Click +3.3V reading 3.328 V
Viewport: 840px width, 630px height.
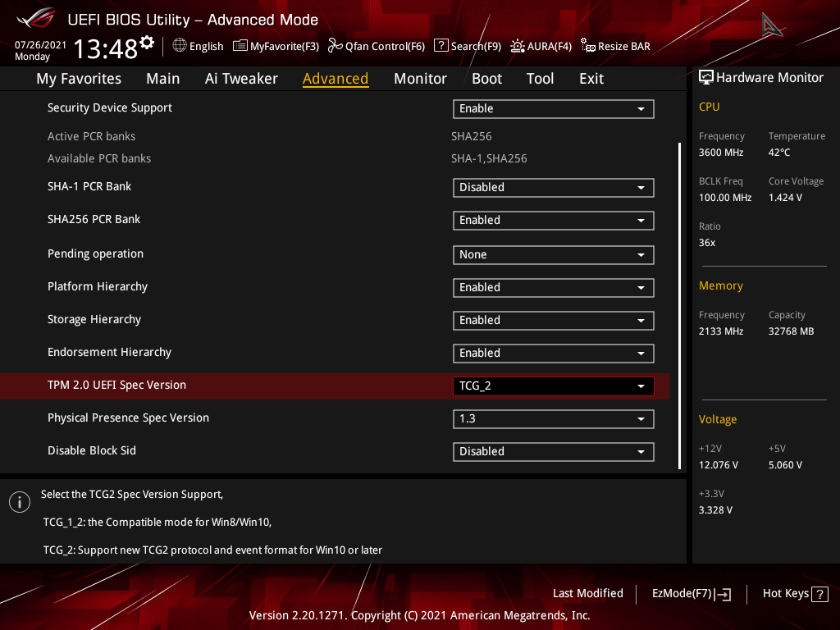[715, 510]
